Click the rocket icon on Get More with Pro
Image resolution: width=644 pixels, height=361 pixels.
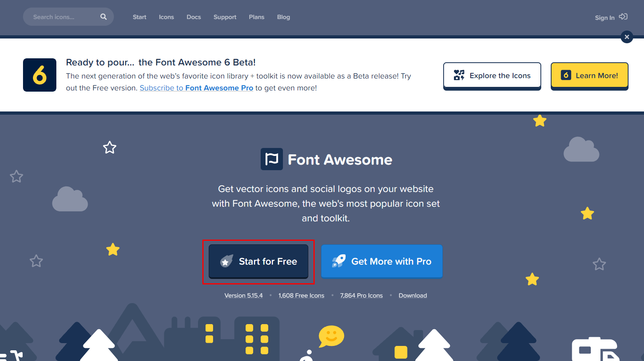[339, 261]
